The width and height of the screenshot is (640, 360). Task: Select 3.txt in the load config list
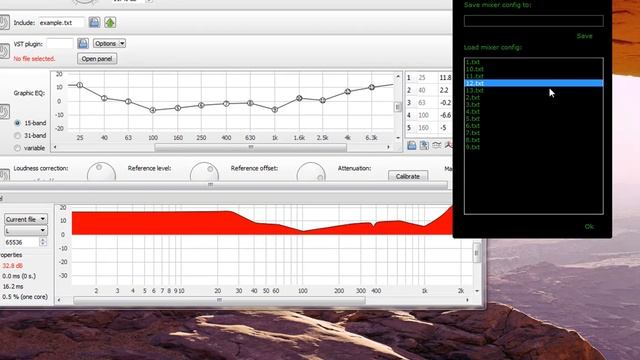[x=533, y=104]
